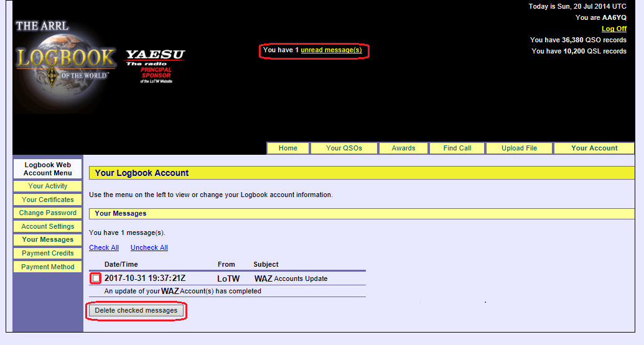Open the unread message(s) link
The height and width of the screenshot is (345, 644).
coord(331,50)
